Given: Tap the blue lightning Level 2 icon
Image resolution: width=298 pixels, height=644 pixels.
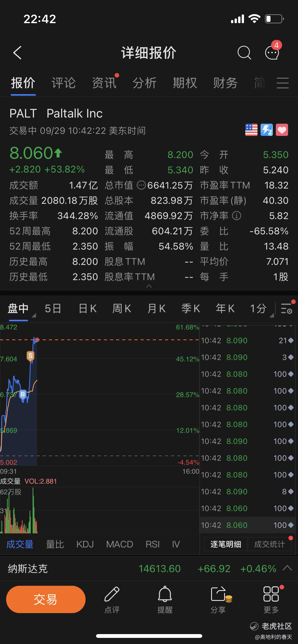Looking at the screenshot, I should [x=266, y=130].
